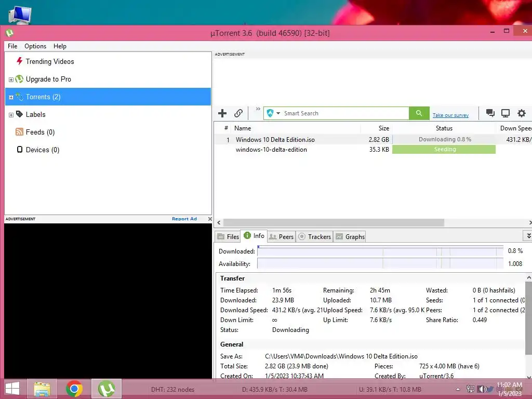Click the taskbar clock showing 11:02 AM
The height and width of the screenshot is (399, 532).
[509, 389]
